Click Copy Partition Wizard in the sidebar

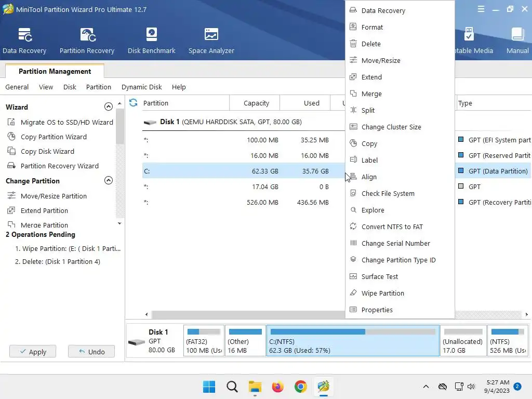point(54,137)
